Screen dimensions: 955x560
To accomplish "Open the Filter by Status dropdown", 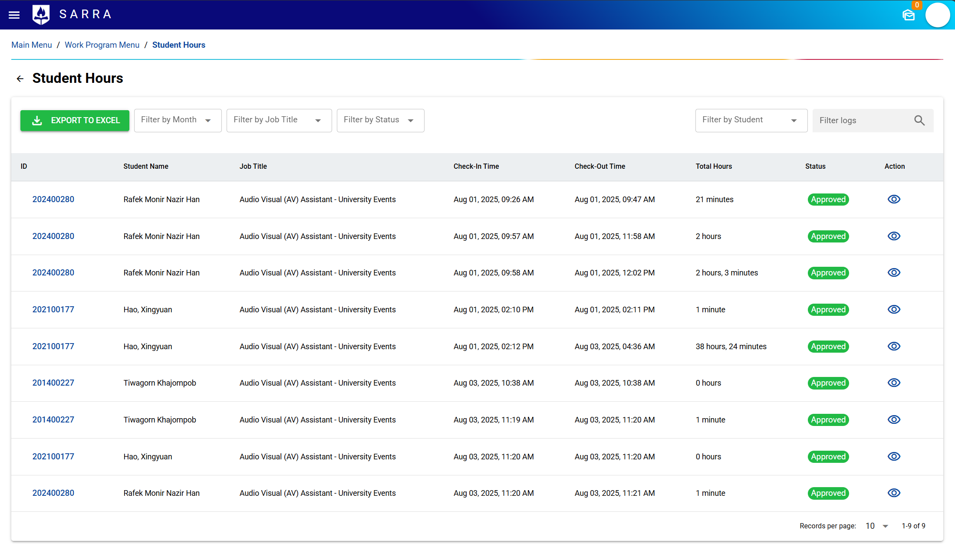I will coord(380,121).
